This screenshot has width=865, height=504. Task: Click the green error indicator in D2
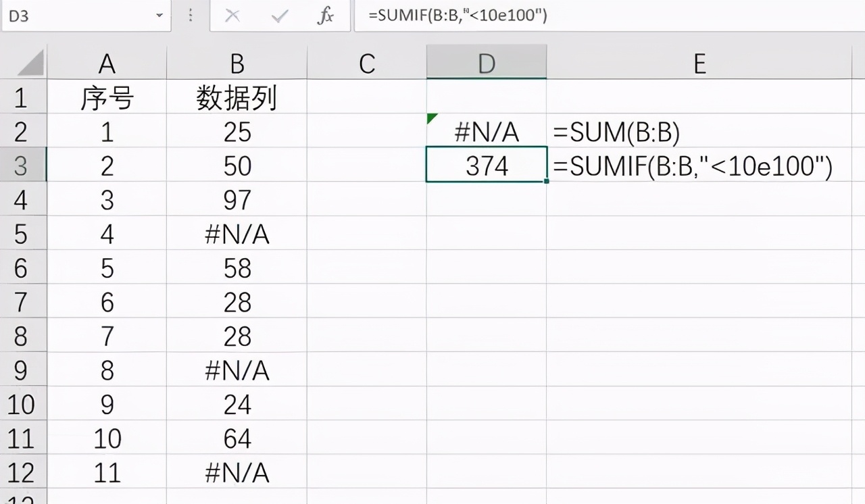click(432, 118)
